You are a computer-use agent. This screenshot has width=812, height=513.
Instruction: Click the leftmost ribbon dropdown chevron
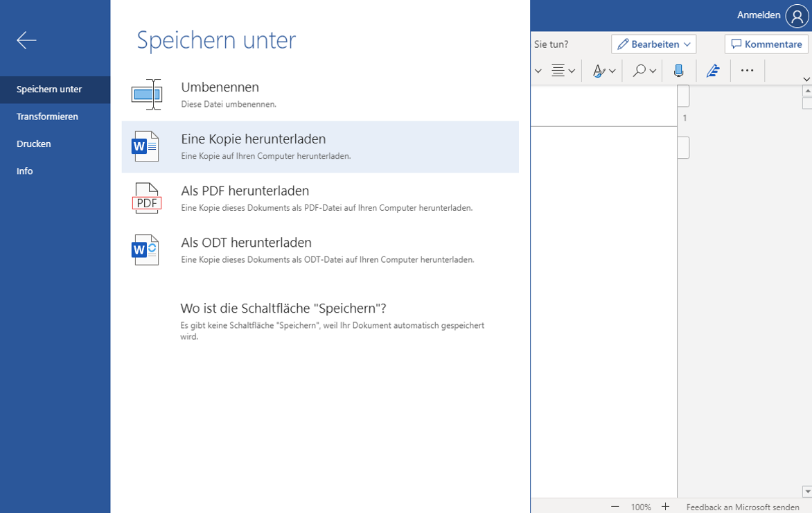click(538, 71)
